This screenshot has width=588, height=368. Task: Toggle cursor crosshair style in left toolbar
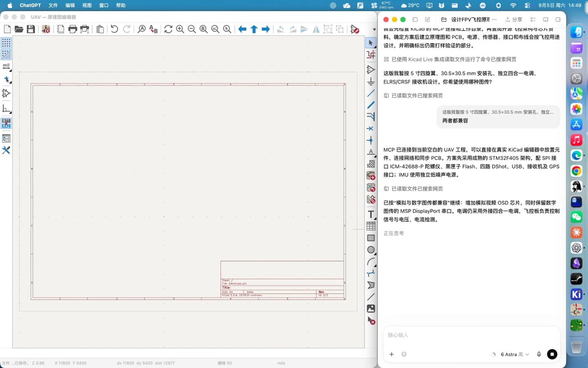6,79
